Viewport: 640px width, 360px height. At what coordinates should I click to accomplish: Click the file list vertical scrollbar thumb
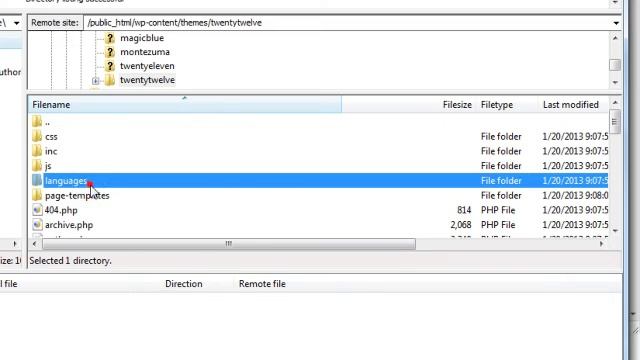[614, 121]
